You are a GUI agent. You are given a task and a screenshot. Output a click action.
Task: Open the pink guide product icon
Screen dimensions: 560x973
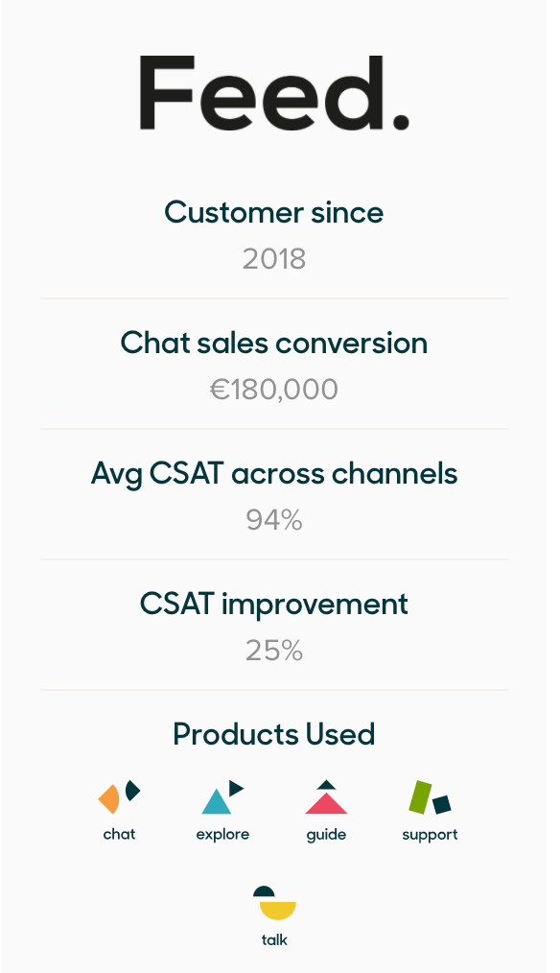pyautogui.click(x=326, y=796)
